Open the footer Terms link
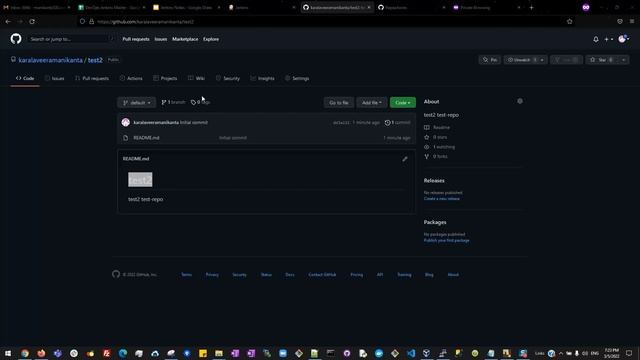Viewport: 640px width, 360px height. pyautogui.click(x=187, y=275)
